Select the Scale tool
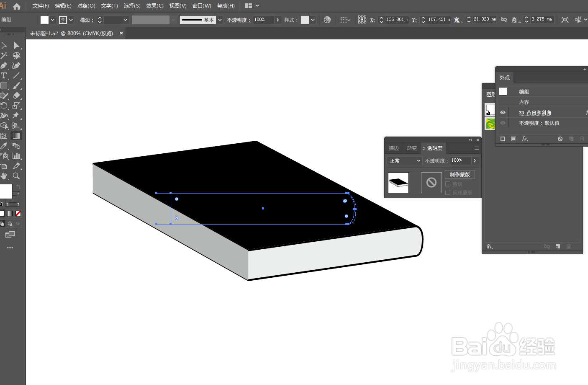 (x=16, y=106)
